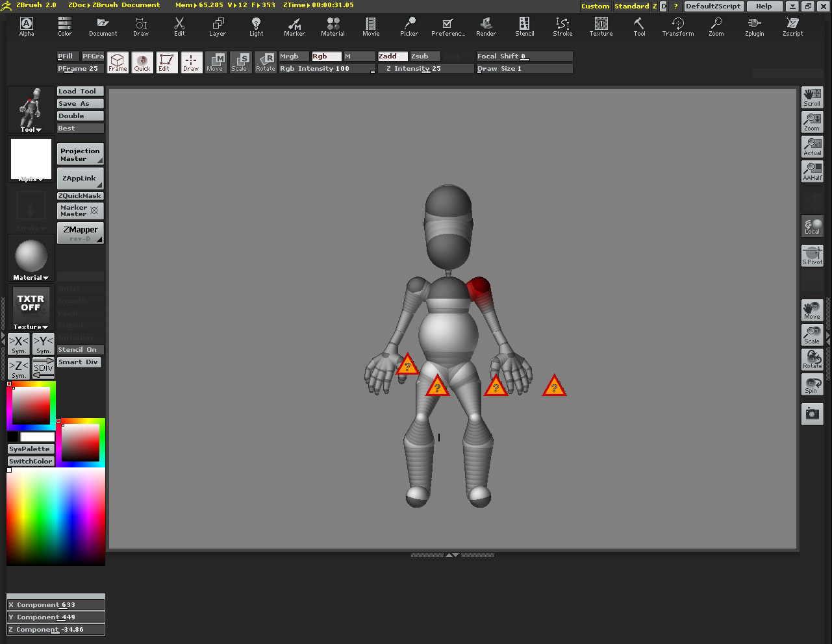Click the Projection Master button
This screenshot has height=644, width=832.
tap(80, 155)
